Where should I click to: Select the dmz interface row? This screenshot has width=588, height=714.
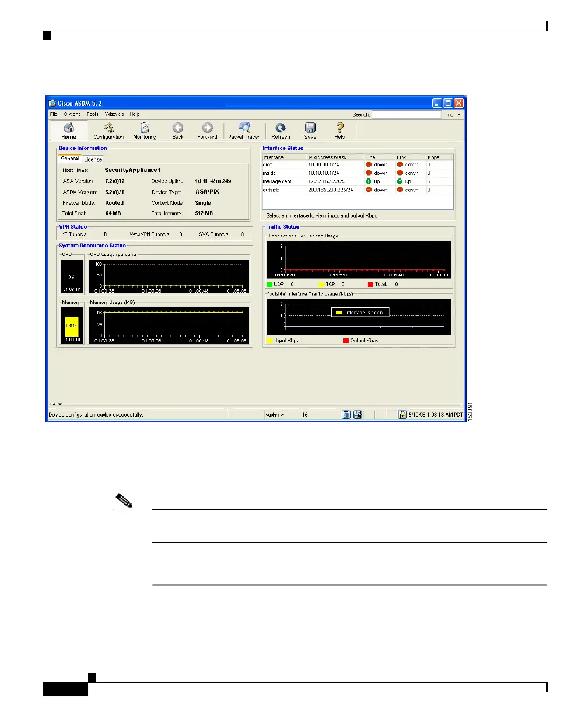[x=358, y=164]
